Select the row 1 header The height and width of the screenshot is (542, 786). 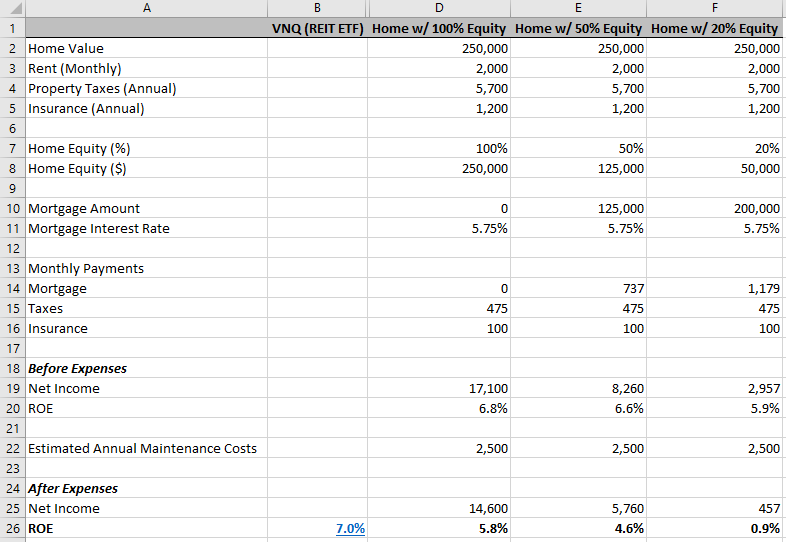[13, 28]
